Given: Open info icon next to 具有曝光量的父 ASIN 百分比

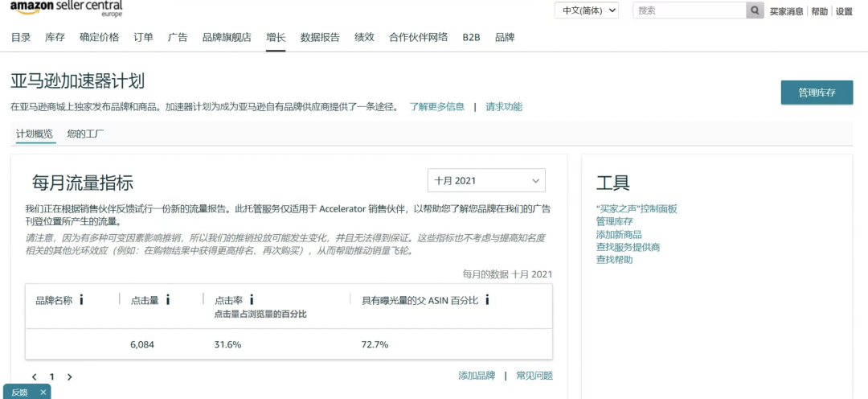Looking at the screenshot, I should pos(487,300).
